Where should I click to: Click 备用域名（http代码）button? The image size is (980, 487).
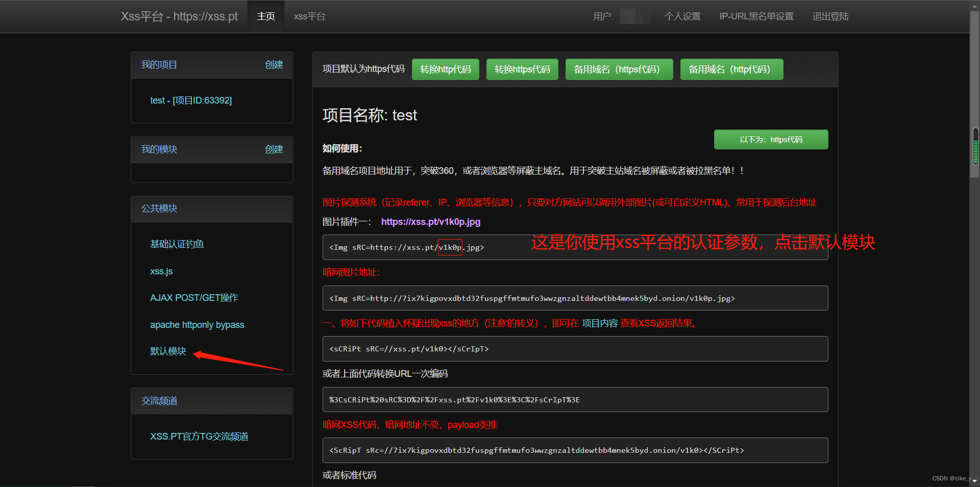pyautogui.click(x=732, y=69)
